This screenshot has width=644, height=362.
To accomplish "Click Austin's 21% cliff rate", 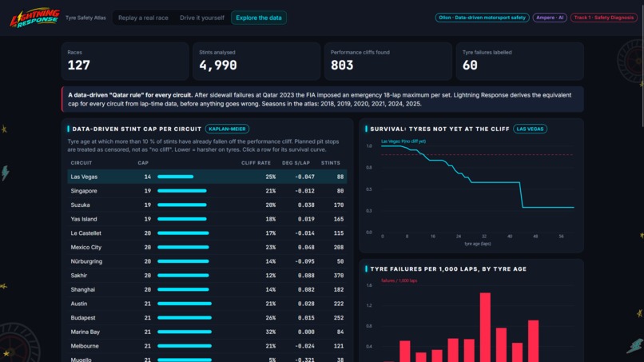I will click(x=270, y=304).
